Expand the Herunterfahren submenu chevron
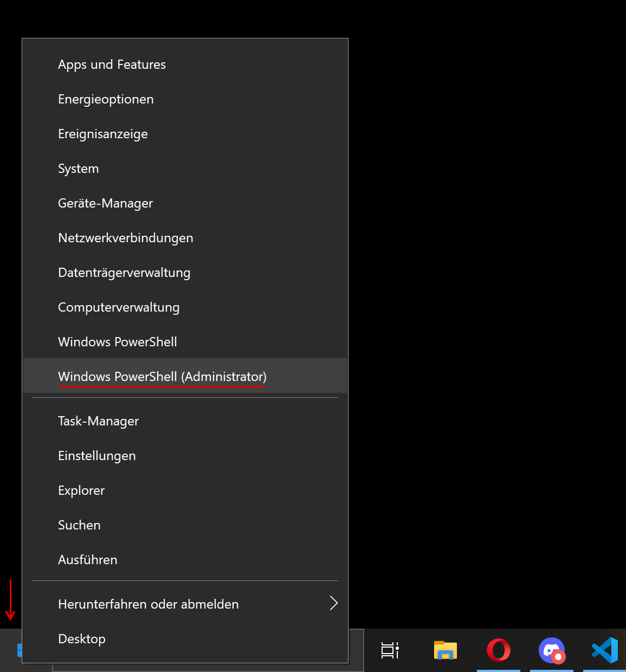The width and height of the screenshot is (626, 672). tap(334, 603)
